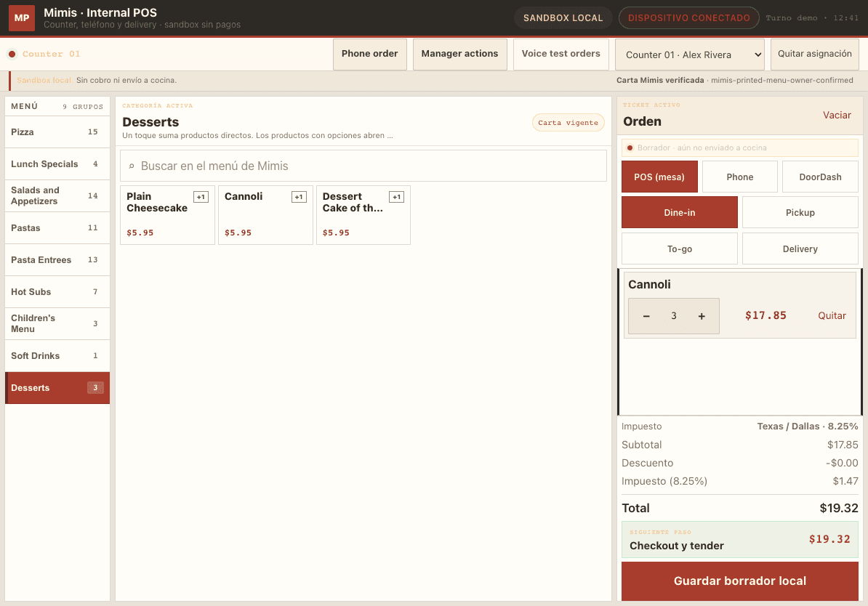Image resolution: width=868 pixels, height=606 pixels.
Task: Click the Impuesto (8.25%) row
Action: 739,481
